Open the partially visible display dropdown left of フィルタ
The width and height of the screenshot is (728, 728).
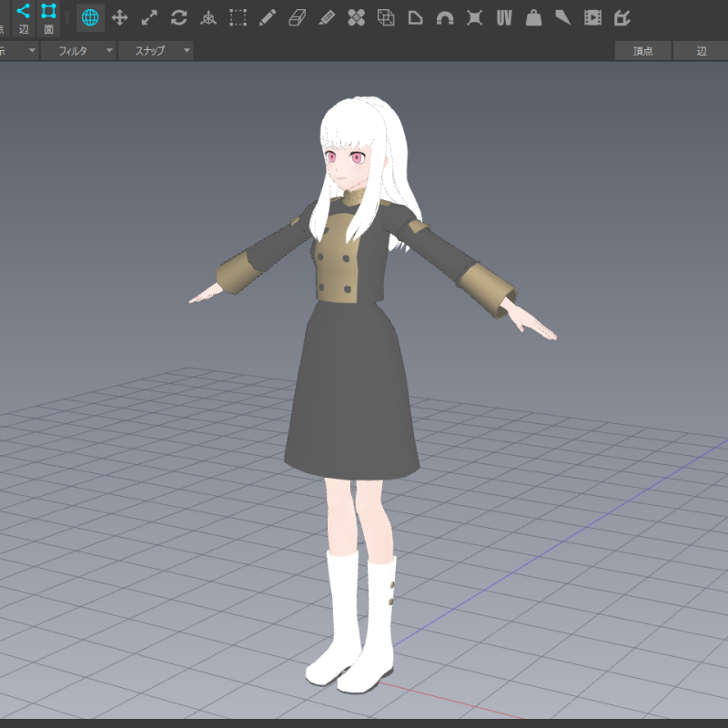[x=18, y=51]
